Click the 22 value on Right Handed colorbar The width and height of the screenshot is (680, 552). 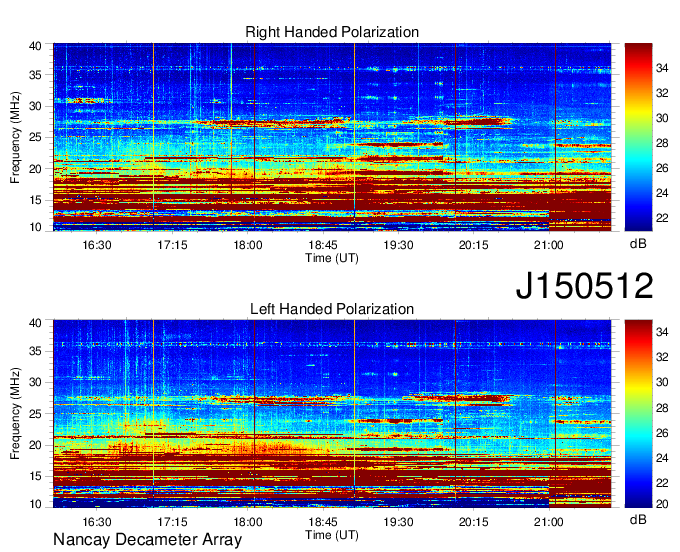point(662,218)
